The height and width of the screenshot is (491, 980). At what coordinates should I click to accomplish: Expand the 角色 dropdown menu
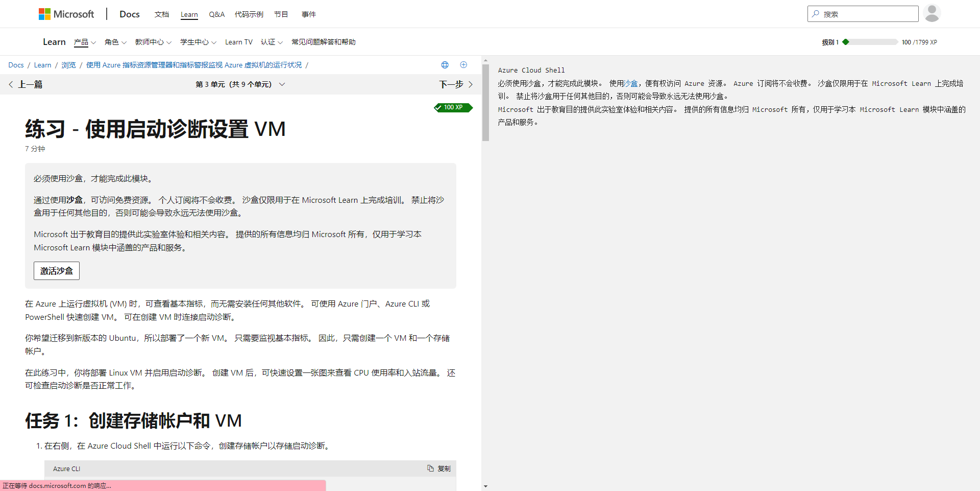tap(115, 42)
